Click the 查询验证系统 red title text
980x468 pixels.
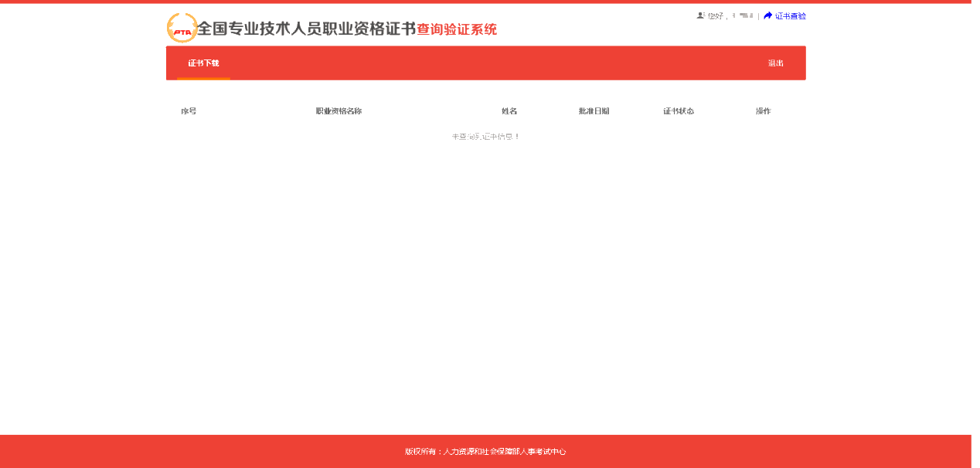[x=457, y=29]
